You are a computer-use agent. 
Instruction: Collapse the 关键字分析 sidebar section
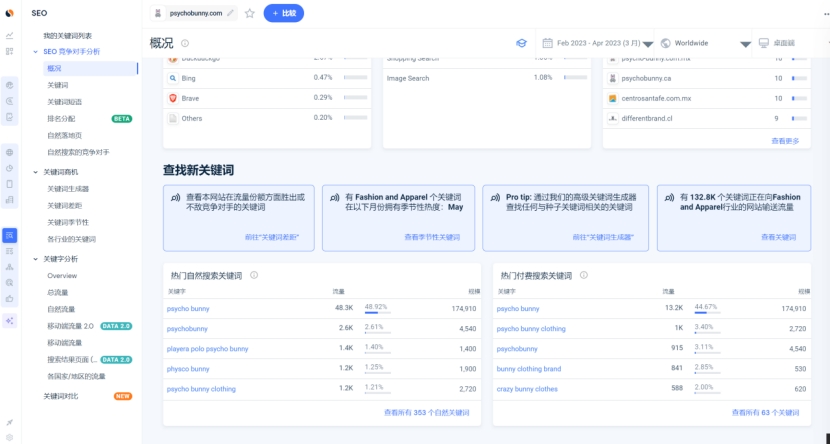coord(35,259)
